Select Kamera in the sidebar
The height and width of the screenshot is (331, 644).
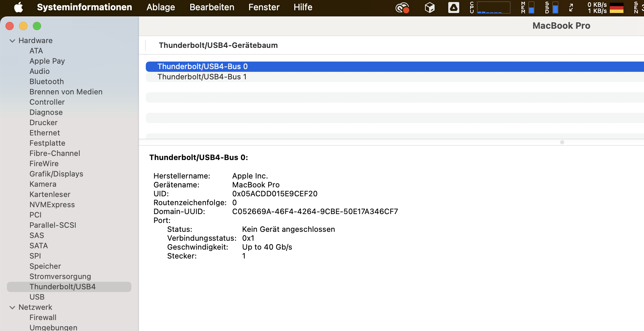(43, 184)
